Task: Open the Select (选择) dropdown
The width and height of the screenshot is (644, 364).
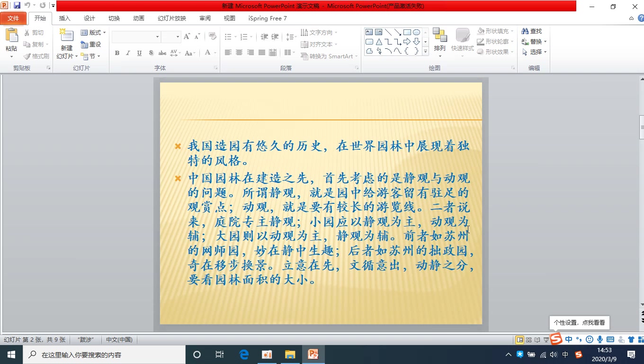Action: pos(534,52)
